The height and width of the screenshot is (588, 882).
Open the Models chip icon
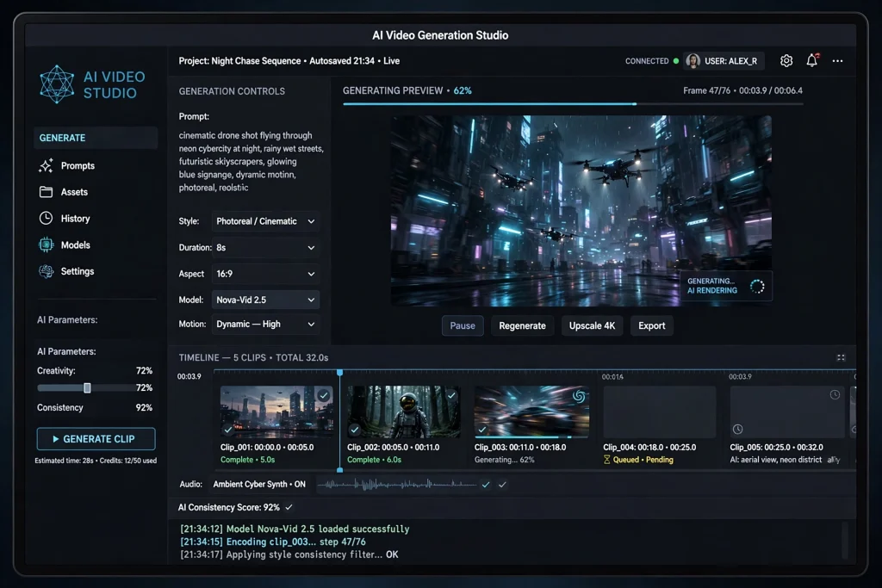click(x=47, y=244)
